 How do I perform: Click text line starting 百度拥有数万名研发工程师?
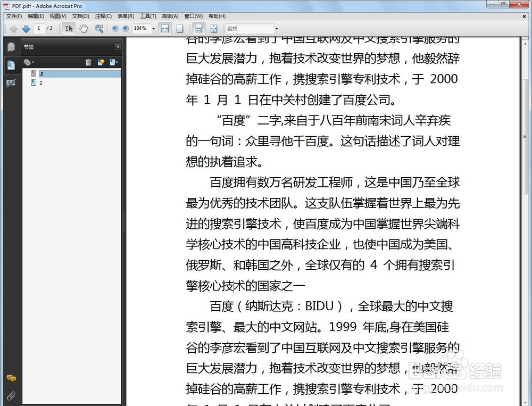335,183
